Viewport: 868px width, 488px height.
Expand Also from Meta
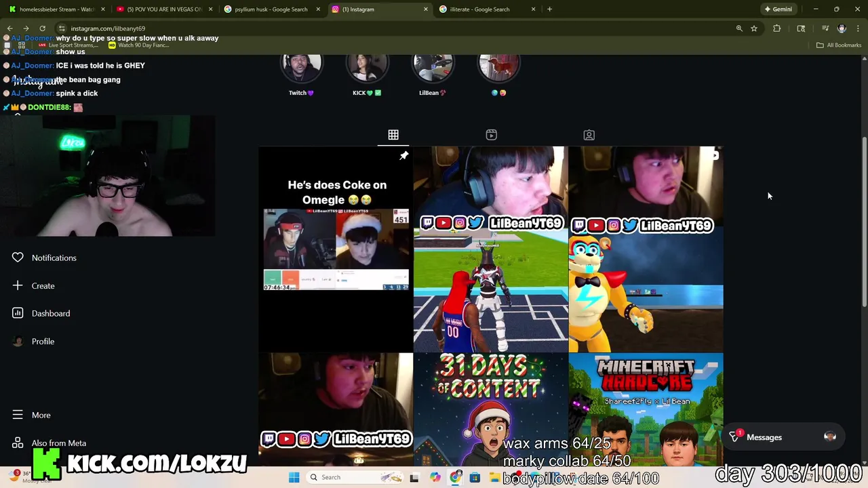pyautogui.click(x=49, y=443)
